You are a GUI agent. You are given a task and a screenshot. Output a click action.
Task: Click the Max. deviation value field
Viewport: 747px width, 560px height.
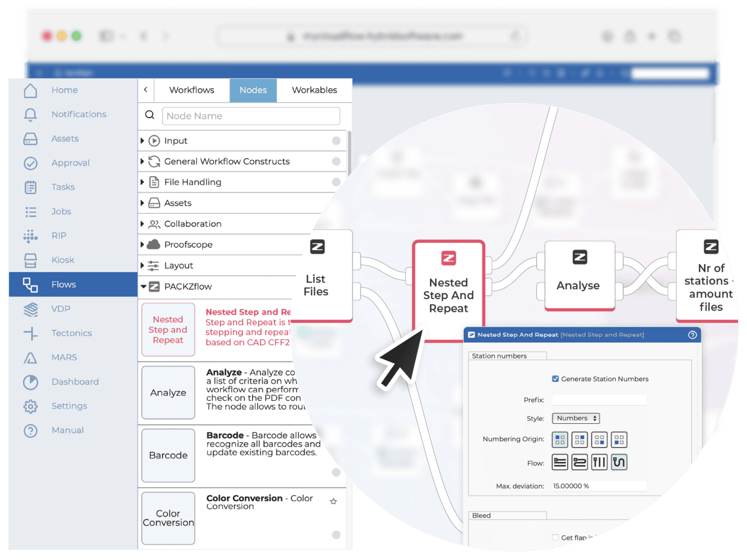(599, 486)
